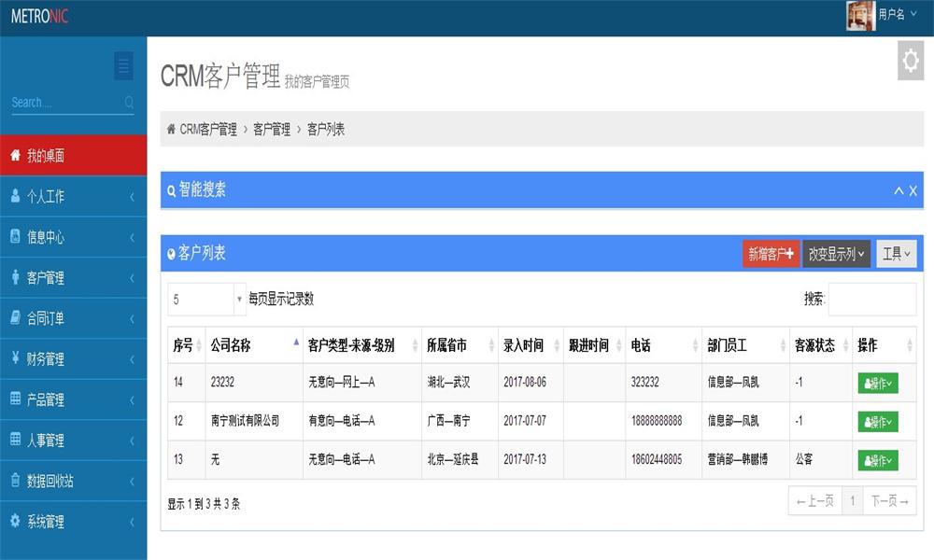Screen dimensions: 934x560
Task: Click the home icon in breadcrumb
Action: (171, 130)
